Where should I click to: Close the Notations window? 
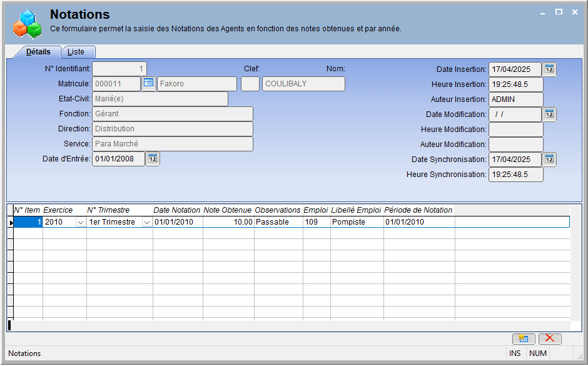(574, 12)
